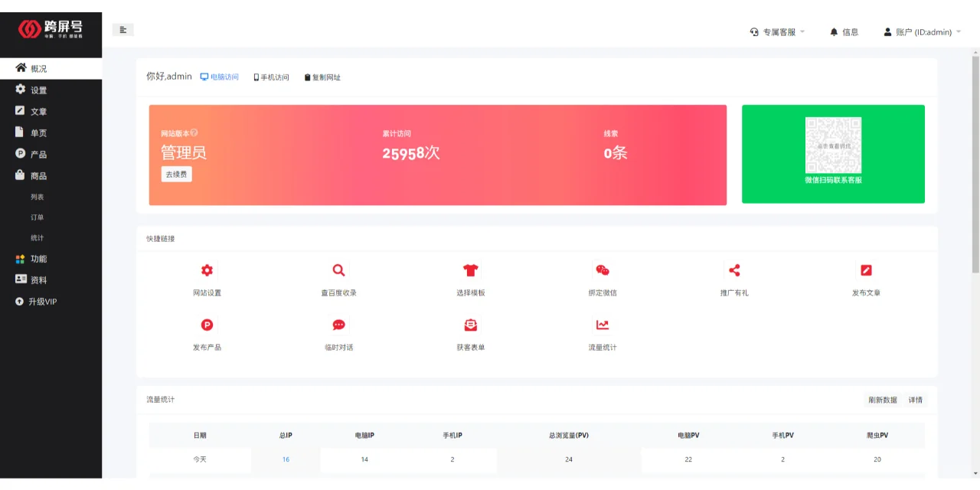Collapse the sidebar with the hamburger icon
Screen dimensions: 980x490
click(x=123, y=28)
